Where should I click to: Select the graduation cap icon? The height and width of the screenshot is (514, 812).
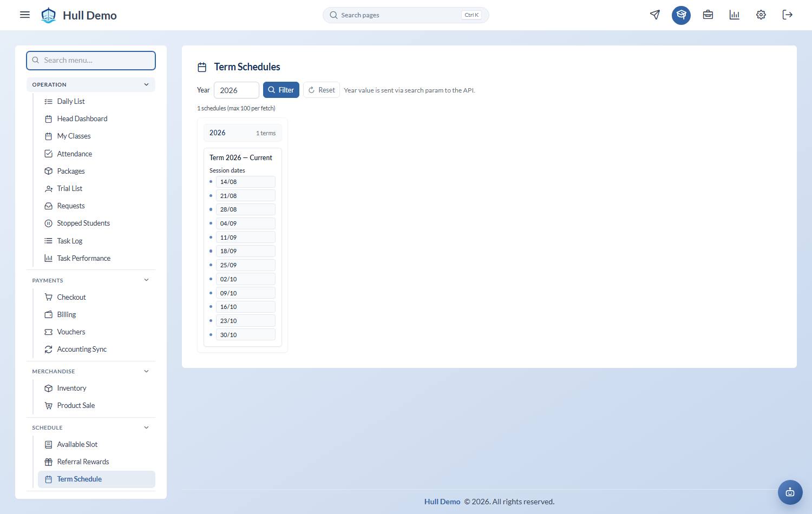point(681,15)
